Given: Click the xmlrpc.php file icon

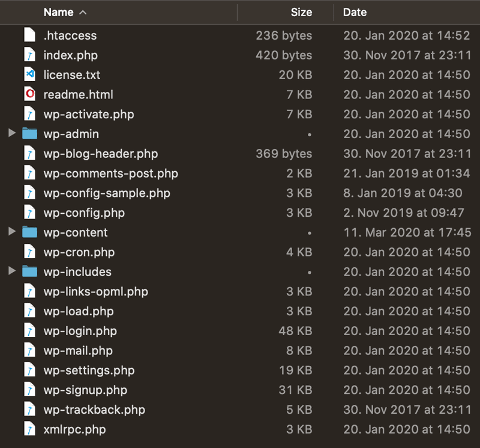Looking at the screenshot, I should coord(29,429).
